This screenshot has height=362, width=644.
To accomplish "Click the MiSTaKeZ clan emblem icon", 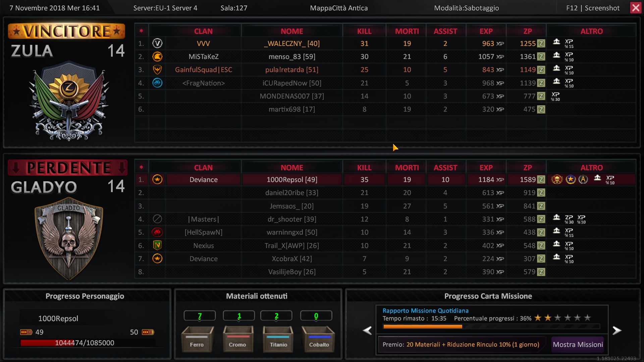I will pos(157,56).
